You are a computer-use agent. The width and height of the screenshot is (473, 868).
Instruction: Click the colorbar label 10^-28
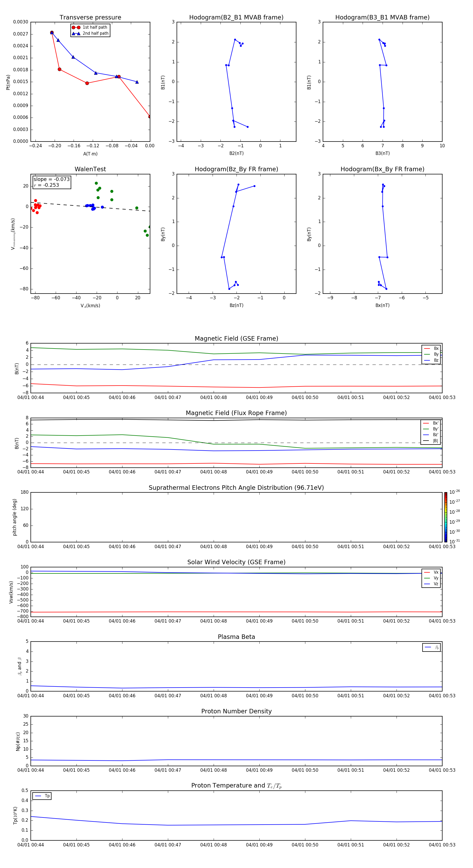(x=455, y=512)
